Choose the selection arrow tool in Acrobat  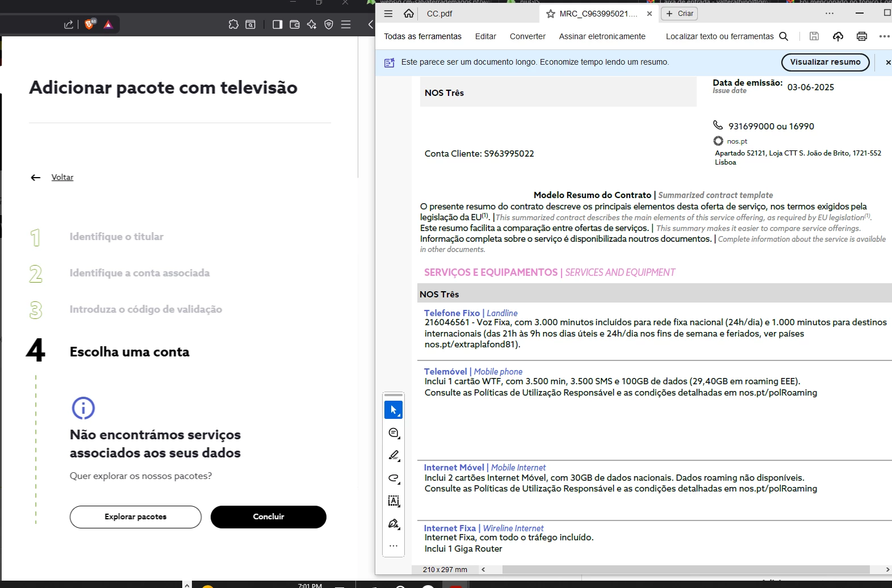393,410
